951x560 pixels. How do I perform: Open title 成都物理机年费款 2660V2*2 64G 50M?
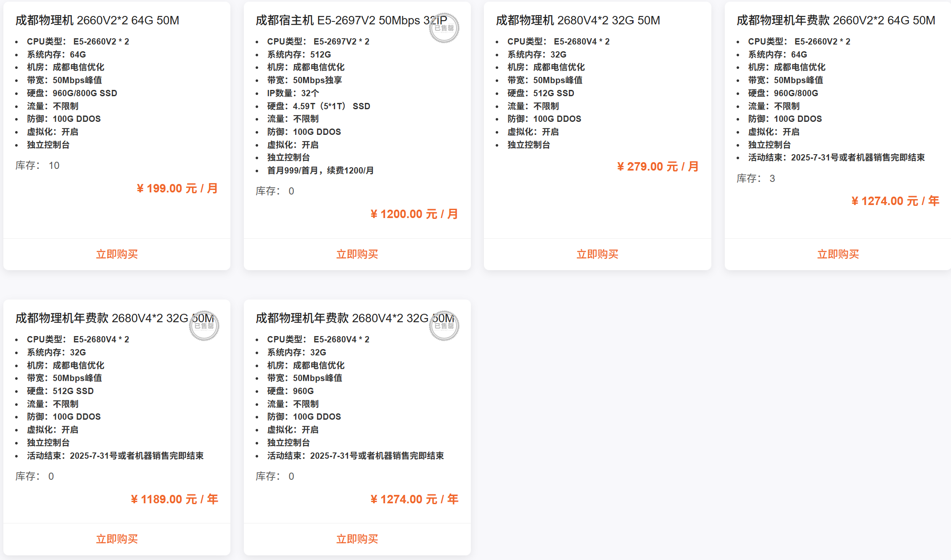tap(835, 20)
